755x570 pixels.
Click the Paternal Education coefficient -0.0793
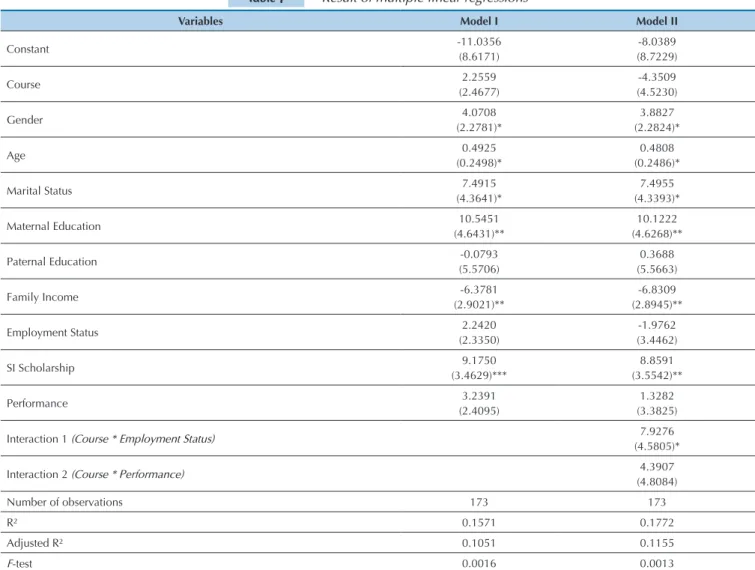[x=479, y=254]
